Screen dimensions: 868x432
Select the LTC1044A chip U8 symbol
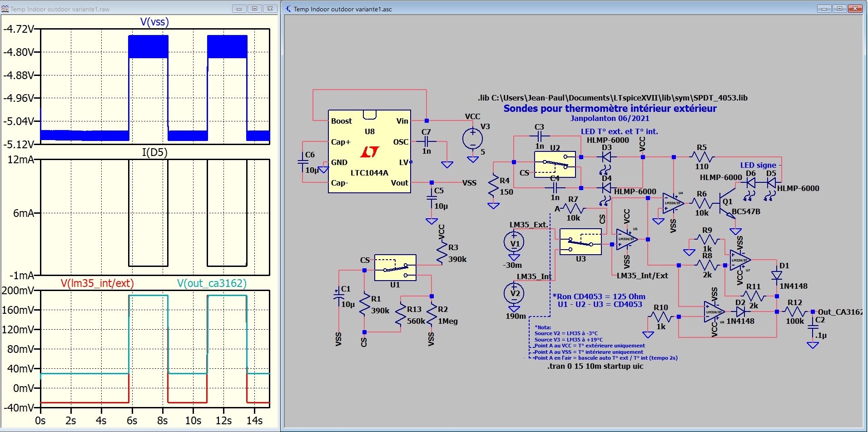369,151
